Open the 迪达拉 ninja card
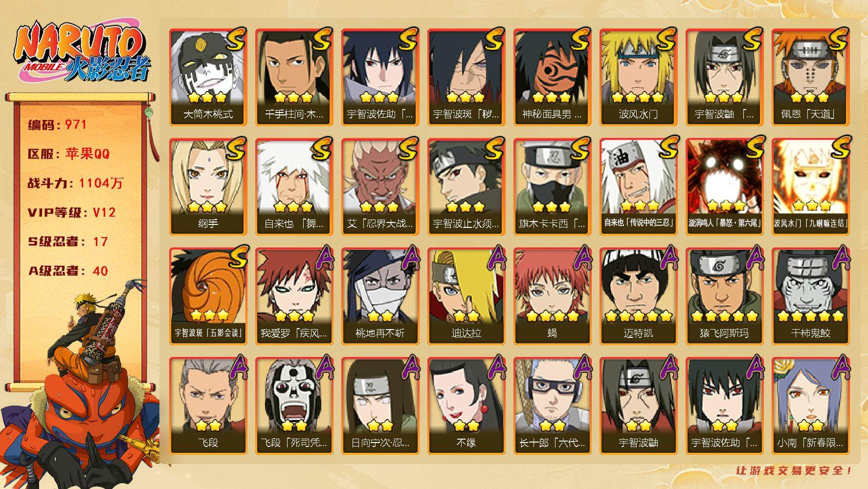The image size is (868, 489). click(467, 296)
